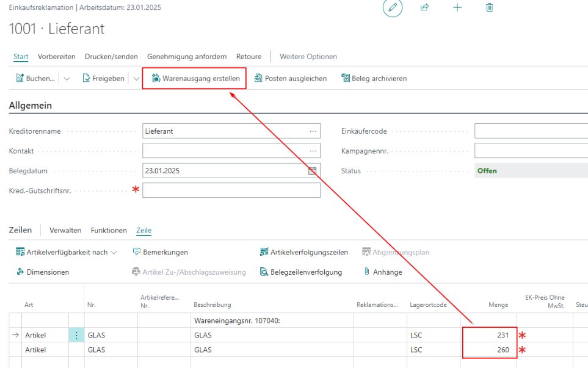Click three-dot menu on first GLAS row

pos(76,335)
